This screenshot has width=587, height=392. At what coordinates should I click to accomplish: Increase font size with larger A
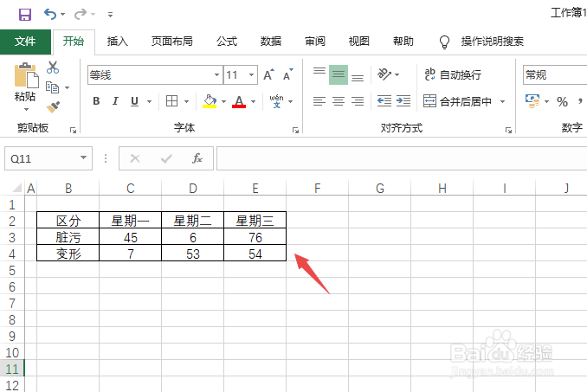click(x=268, y=75)
